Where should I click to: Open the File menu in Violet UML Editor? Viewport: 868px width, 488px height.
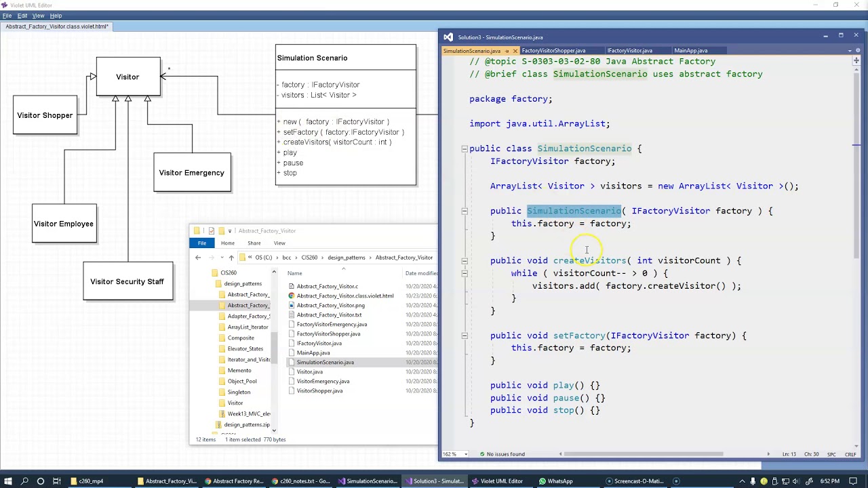pyautogui.click(x=7, y=16)
